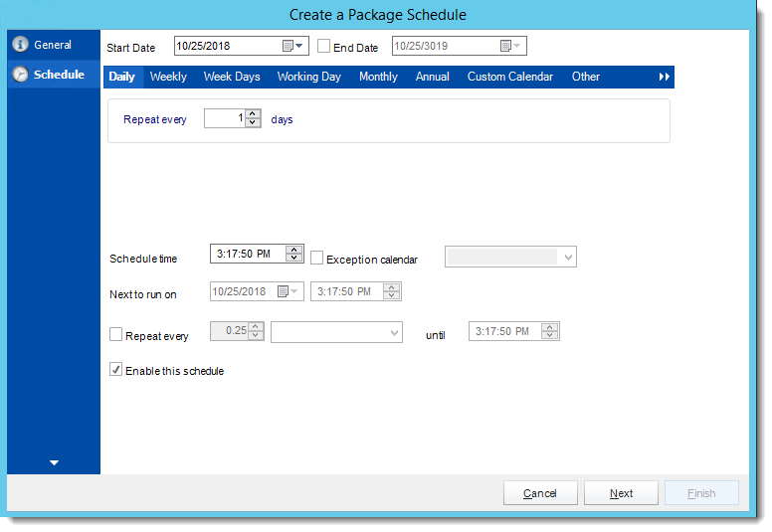Open the Custom Calendar tab
Screen dimensions: 772x532
tap(510, 77)
